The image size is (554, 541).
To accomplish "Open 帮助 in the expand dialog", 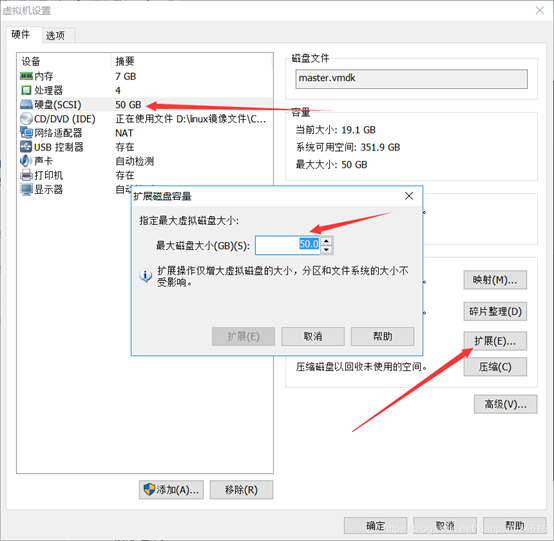I will pyautogui.click(x=382, y=336).
